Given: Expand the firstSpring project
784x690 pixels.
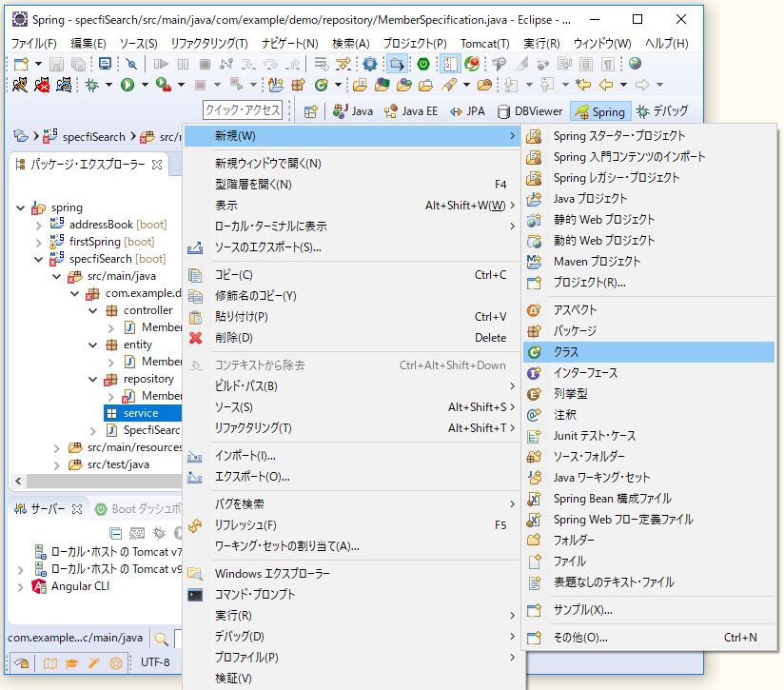Looking at the screenshot, I should pyautogui.click(x=38, y=243).
